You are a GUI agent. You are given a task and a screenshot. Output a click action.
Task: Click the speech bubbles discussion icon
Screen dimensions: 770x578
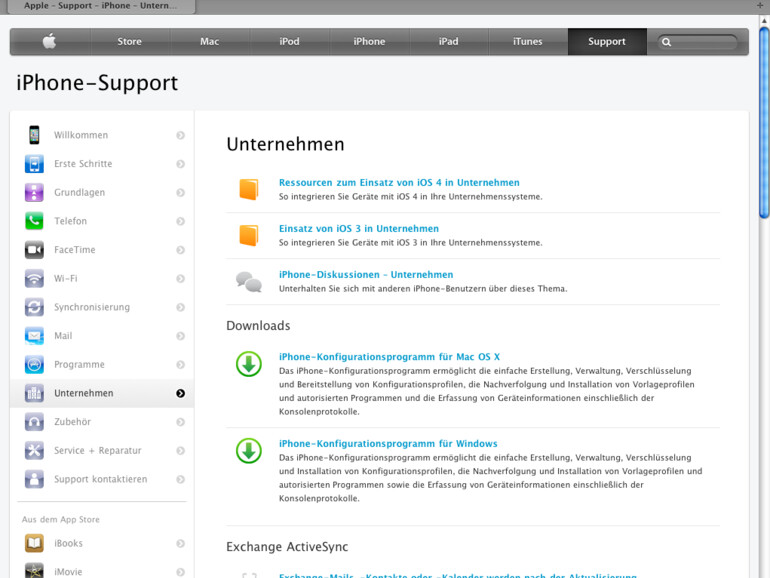tap(249, 282)
